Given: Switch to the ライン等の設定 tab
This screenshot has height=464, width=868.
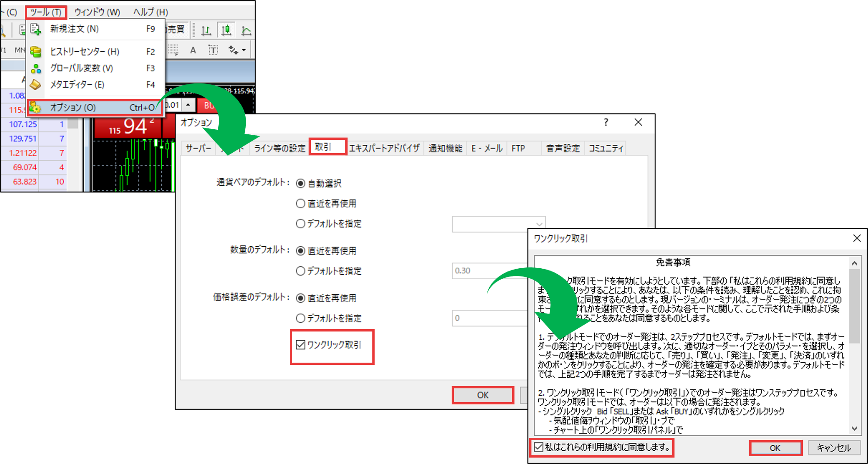Looking at the screenshot, I should (x=280, y=148).
